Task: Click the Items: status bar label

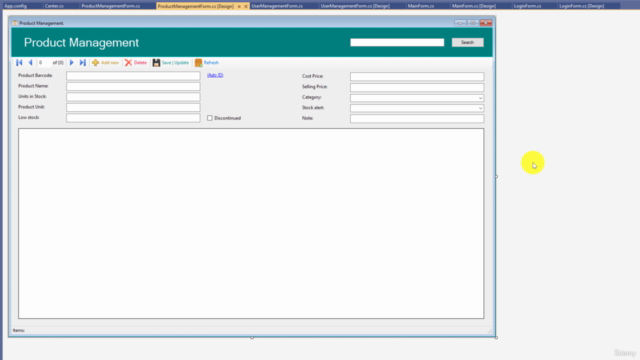Action: [x=19, y=330]
